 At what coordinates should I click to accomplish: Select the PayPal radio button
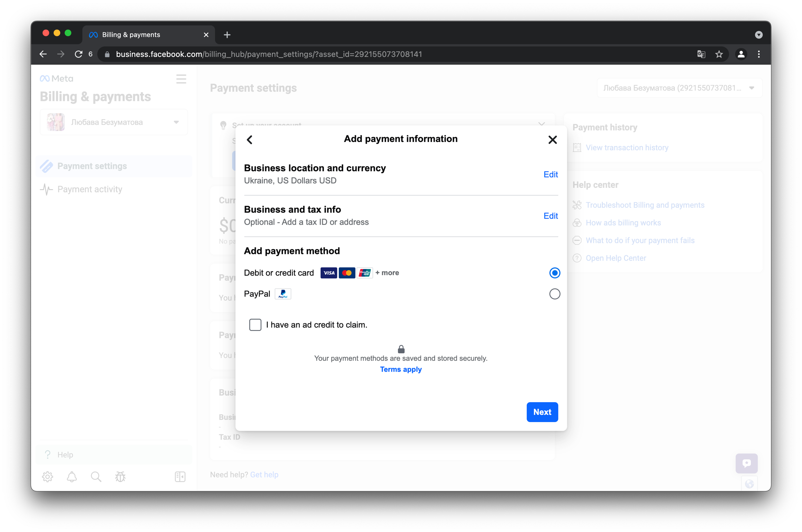coord(554,294)
